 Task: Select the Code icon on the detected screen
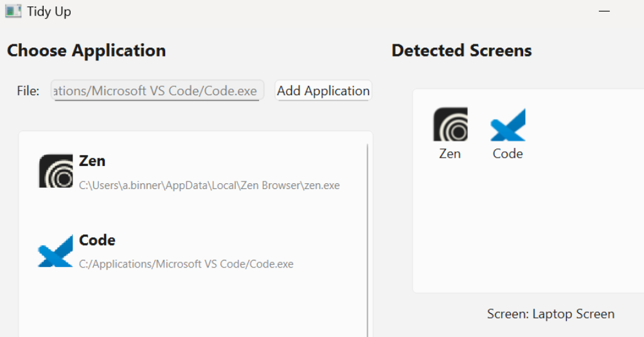tap(508, 125)
